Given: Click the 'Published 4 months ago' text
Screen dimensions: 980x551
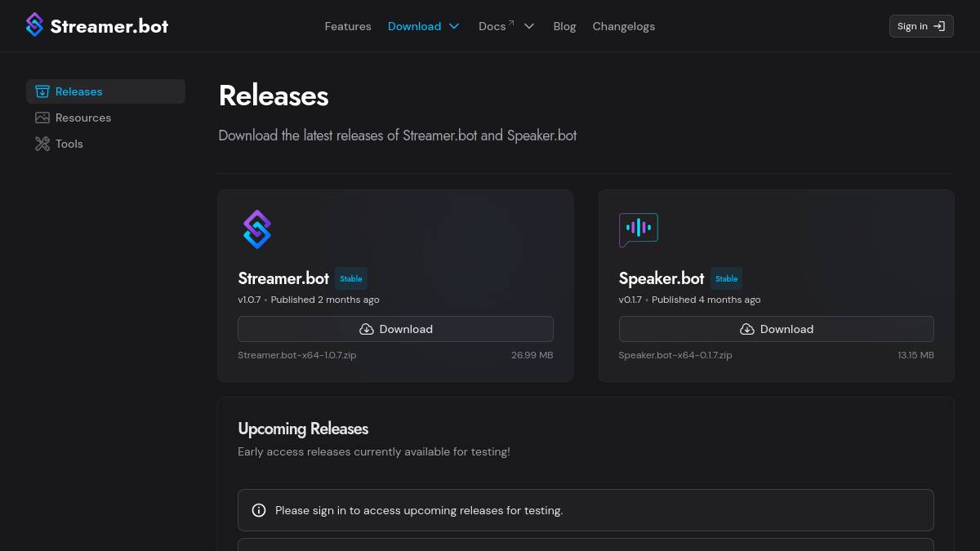Looking at the screenshot, I should (706, 300).
